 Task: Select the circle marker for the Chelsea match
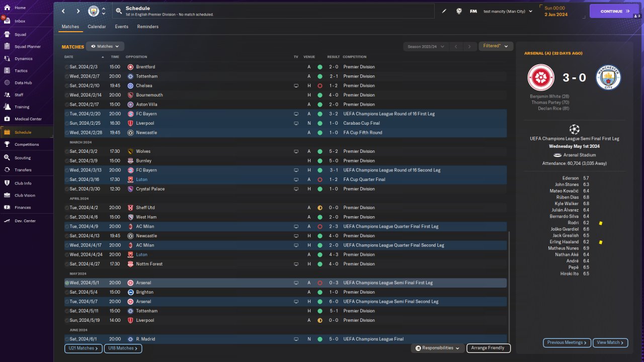click(x=67, y=86)
